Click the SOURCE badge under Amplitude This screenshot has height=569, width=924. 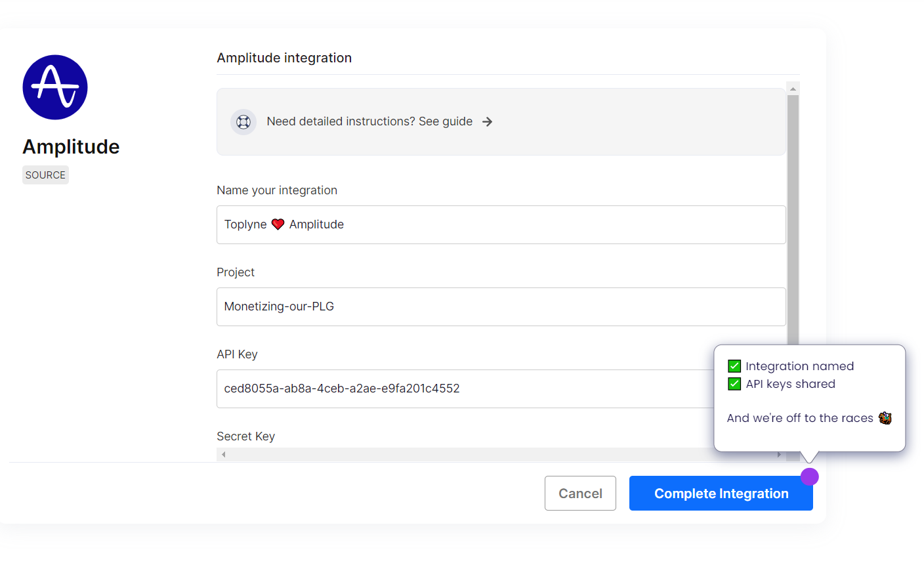click(45, 175)
